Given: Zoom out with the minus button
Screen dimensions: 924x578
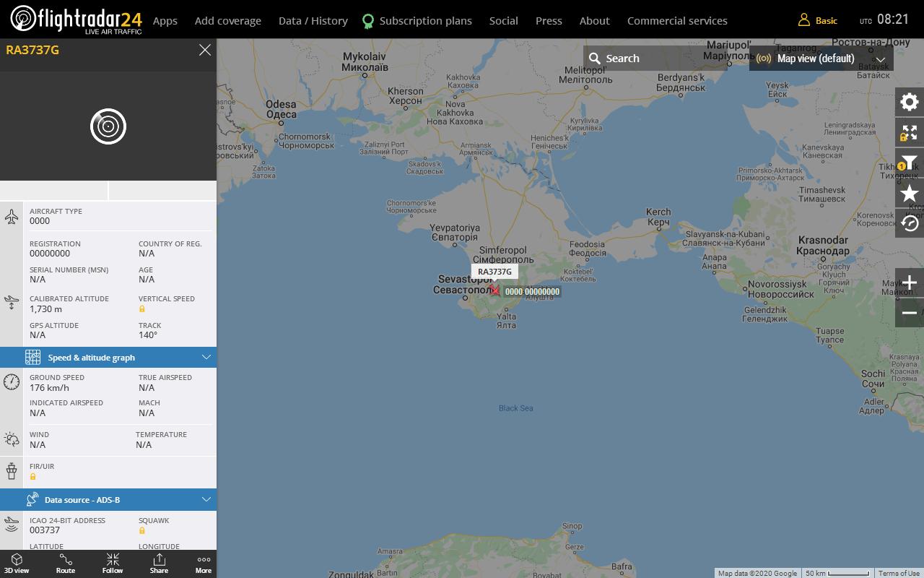Looking at the screenshot, I should point(910,313).
